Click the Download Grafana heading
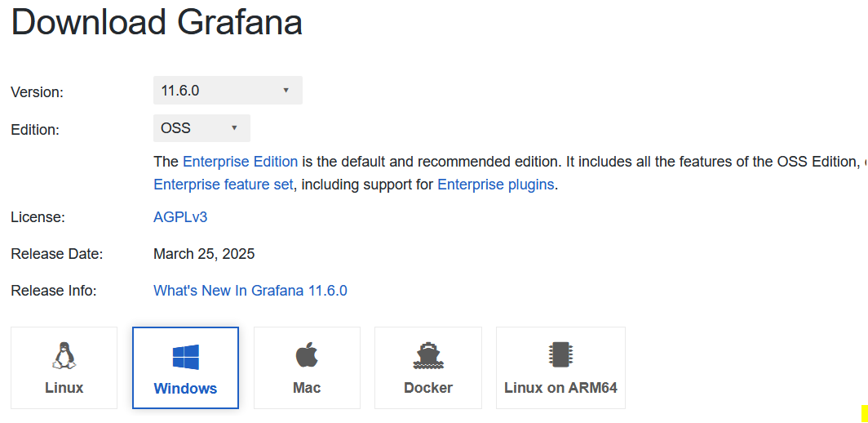The image size is (868, 423). pyautogui.click(x=157, y=22)
